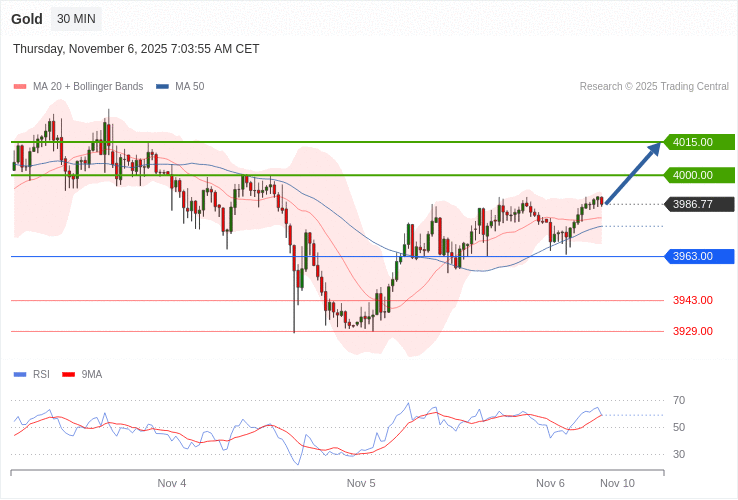Click the 3943.00 support level label

pyautogui.click(x=693, y=300)
